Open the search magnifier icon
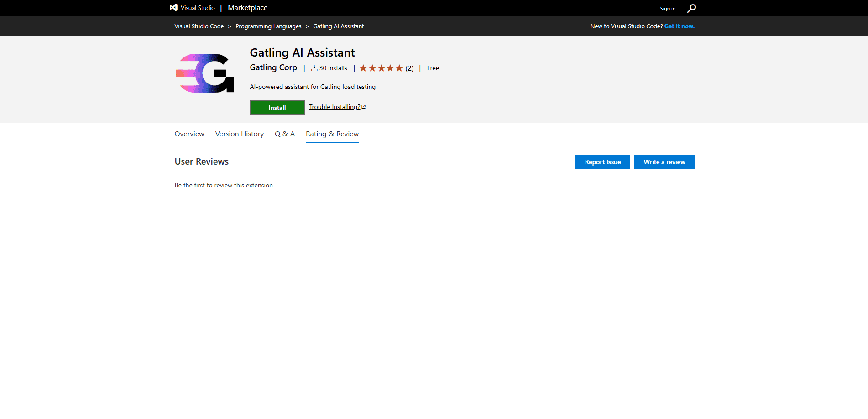The width and height of the screenshot is (868, 419). 691,8
